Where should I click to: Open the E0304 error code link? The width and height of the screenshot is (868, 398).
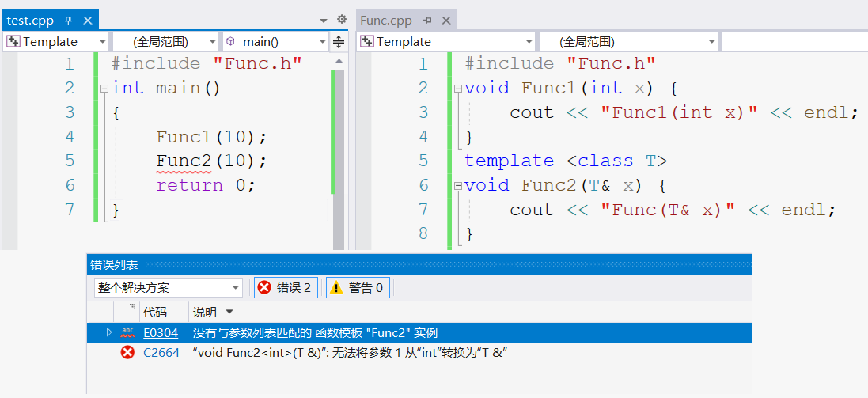(160, 333)
